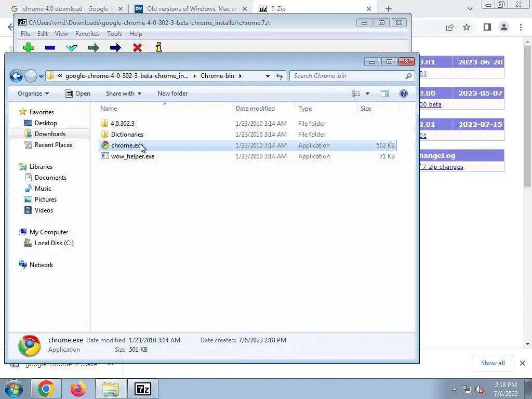The height and width of the screenshot is (399, 532).
Task: Open the Chrome profile avatar
Action: pyautogui.click(x=504, y=27)
